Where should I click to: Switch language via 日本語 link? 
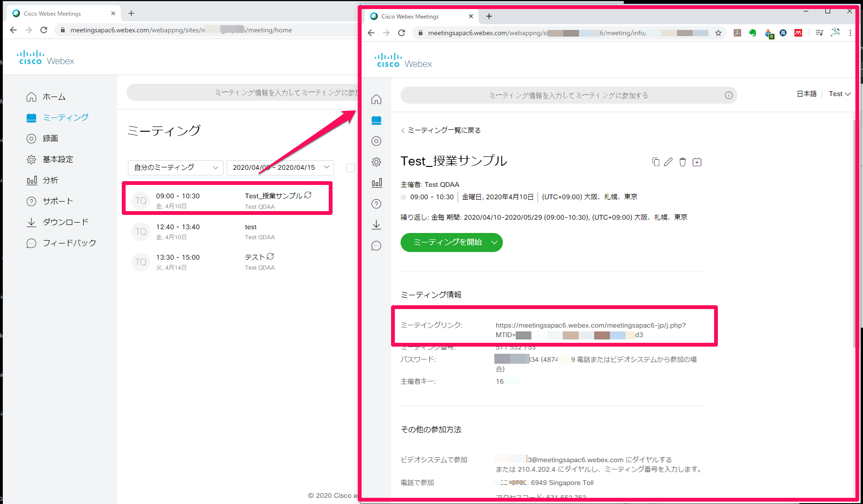coord(806,94)
